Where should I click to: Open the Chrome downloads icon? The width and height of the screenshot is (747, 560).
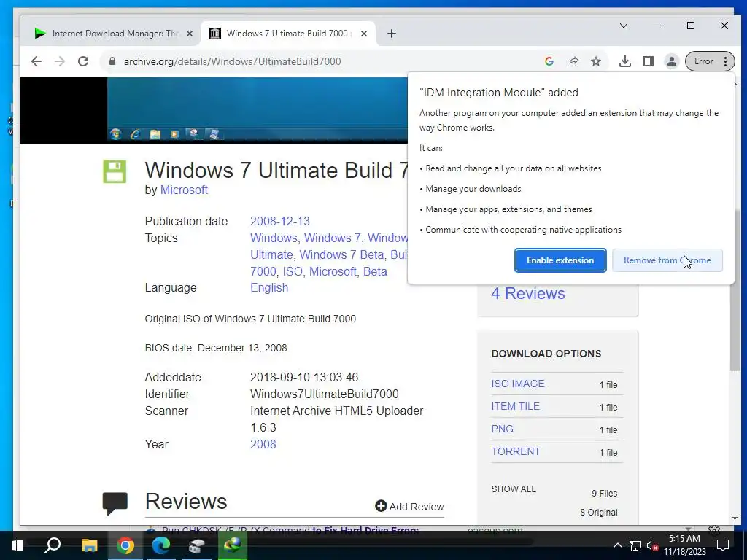pos(625,61)
